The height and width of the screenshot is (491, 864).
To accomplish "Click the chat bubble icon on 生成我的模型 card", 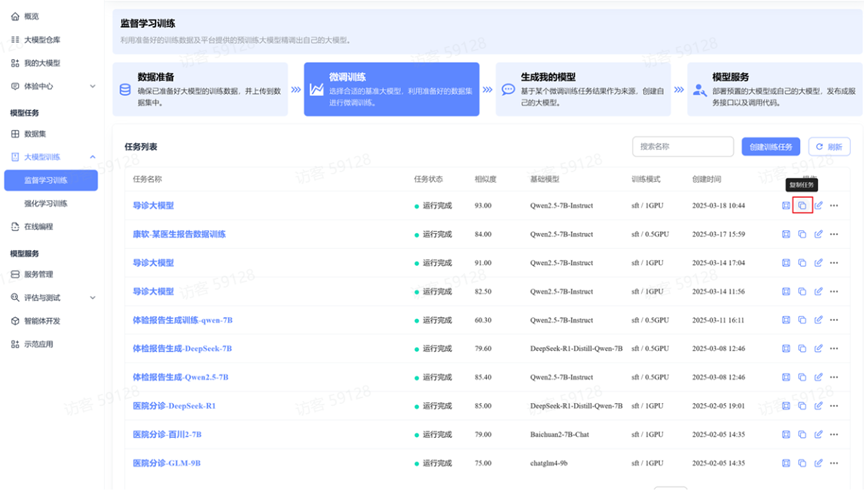I will (508, 90).
